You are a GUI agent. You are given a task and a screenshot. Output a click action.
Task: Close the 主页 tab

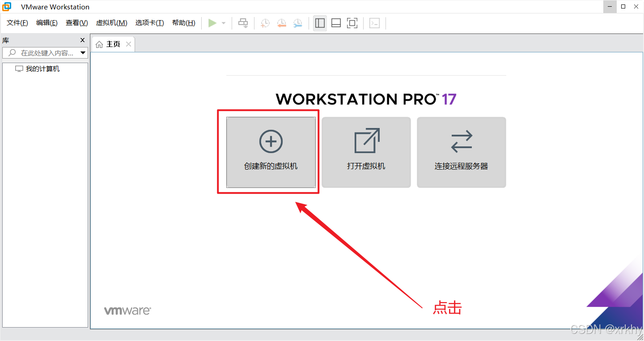click(128, 44)
